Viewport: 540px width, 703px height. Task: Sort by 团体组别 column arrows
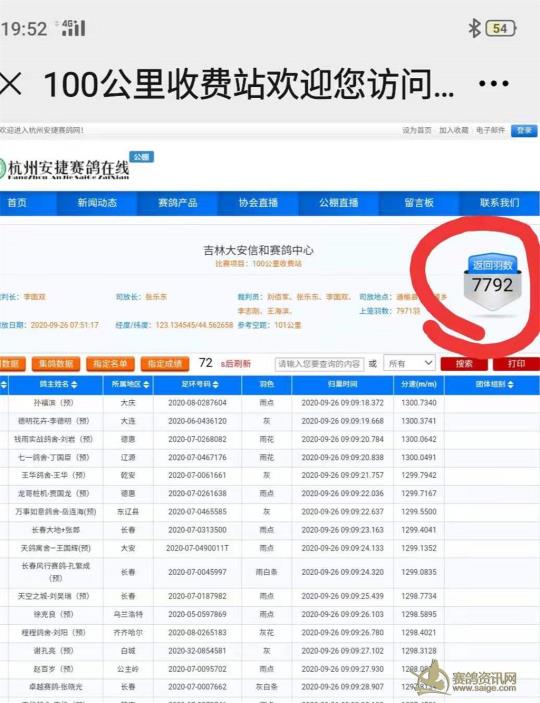510,385
